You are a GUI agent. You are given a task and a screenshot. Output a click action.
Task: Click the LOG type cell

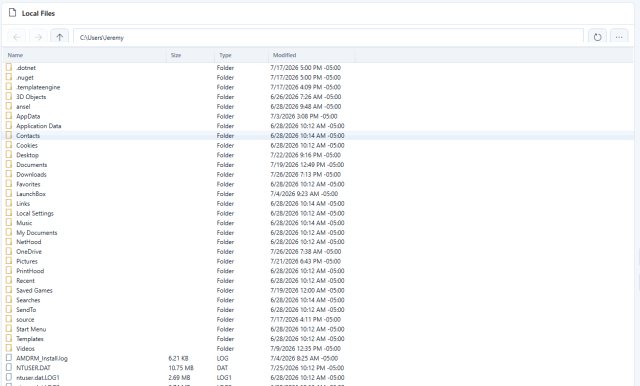tap(222, 358)
